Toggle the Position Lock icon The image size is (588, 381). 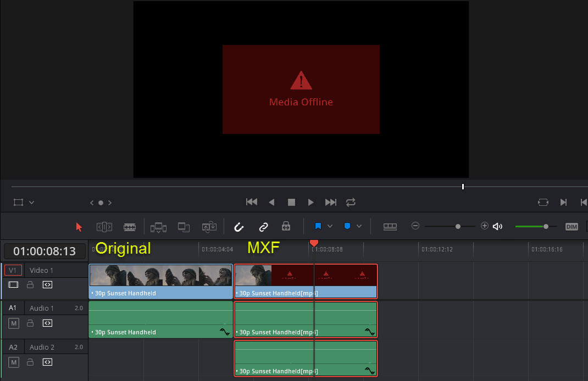coord(286,226)
